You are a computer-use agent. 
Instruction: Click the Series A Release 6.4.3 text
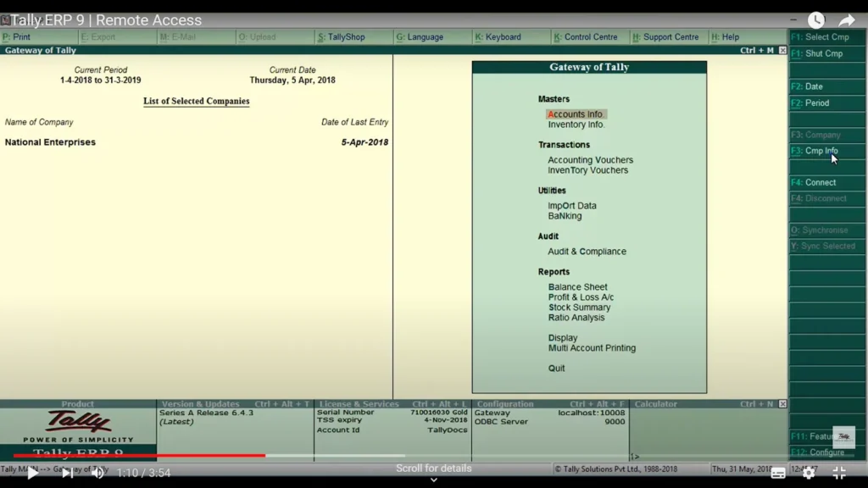point(207,413)
